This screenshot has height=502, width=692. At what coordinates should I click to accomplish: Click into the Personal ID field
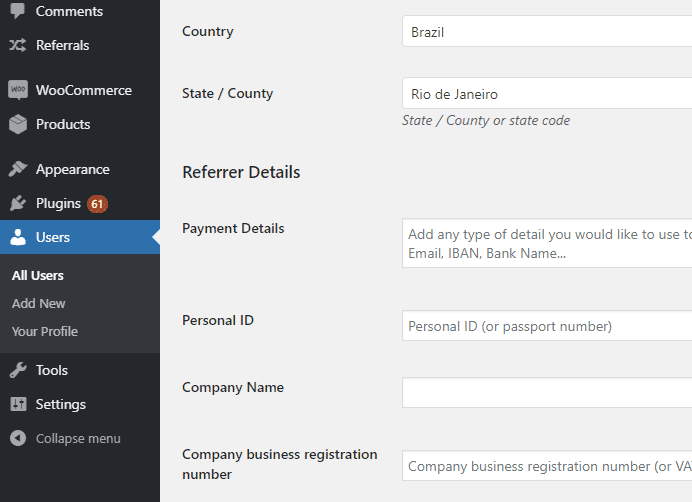547,326
